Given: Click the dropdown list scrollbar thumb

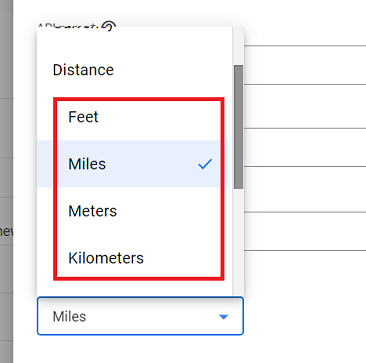Looking at the screenshot, I should 238,127.
